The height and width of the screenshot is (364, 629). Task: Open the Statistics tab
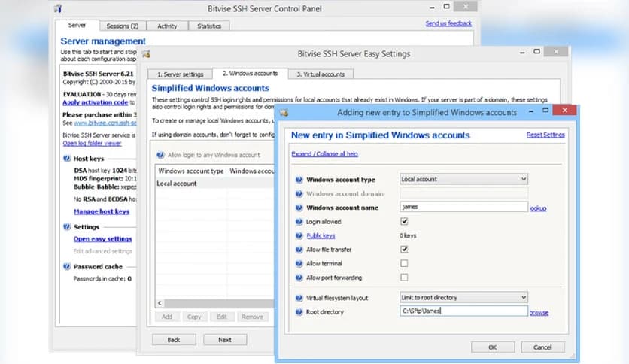(x=209, y=26)
